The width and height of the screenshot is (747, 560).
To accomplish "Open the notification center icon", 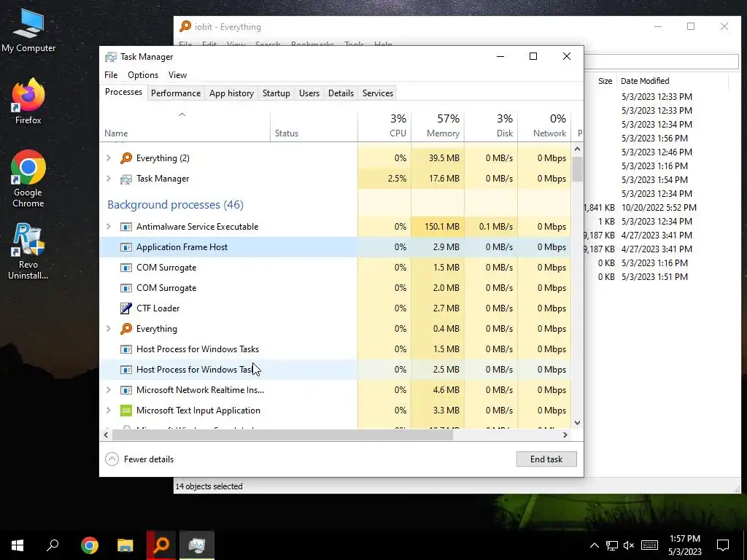I will pyautogui.click(x=723, y=545).
